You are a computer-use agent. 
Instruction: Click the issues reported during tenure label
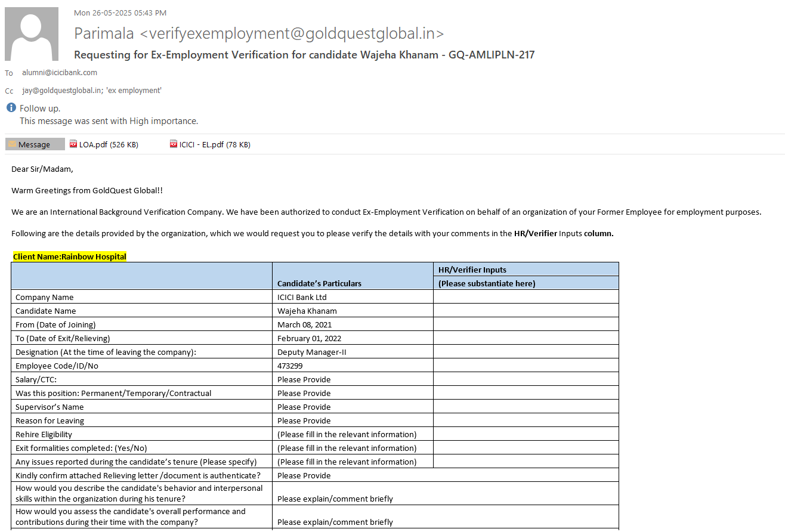(x=136, y=462)
